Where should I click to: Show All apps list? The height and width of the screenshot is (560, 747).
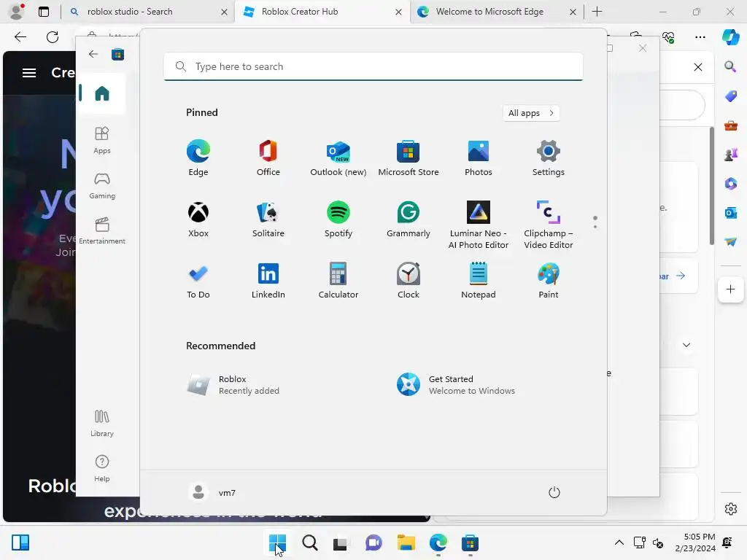[531, 113]
